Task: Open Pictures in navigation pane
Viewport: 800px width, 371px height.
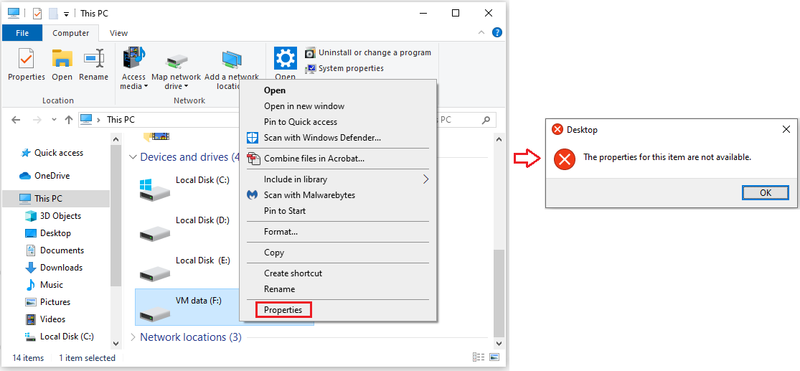Action: pyautogui.click(x=48, y=302)
